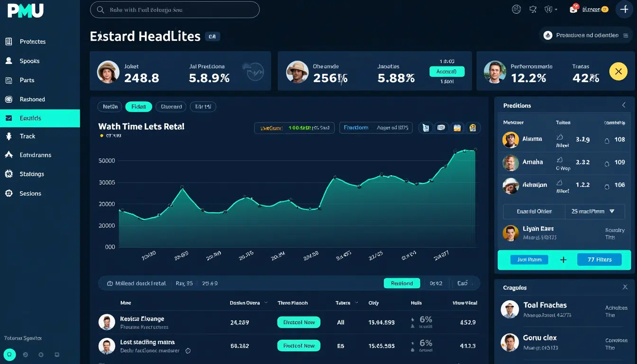Click the globe icon in top bar
Viewport: 637px width, 364px height.
coord(517,9)
